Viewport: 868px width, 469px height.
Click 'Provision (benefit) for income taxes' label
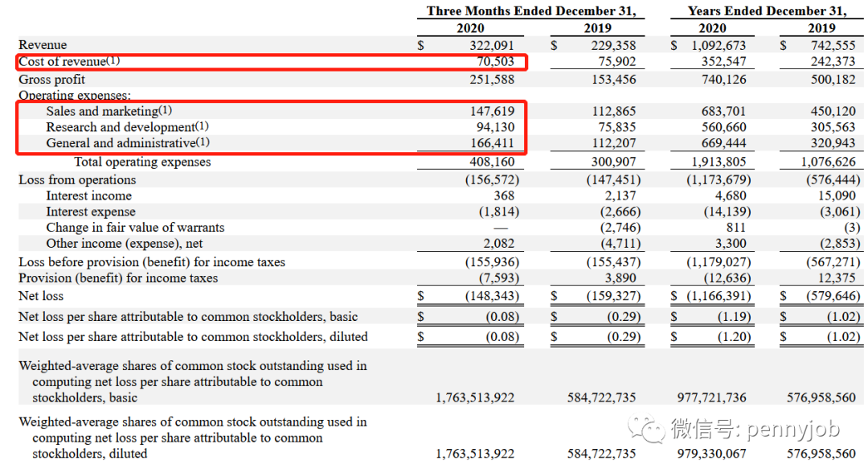click(118, 278)
